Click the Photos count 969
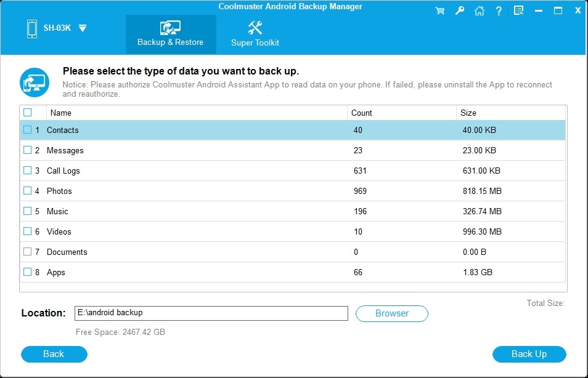Image resolution: width=588 pixels, height=378 pixels. 360,191
